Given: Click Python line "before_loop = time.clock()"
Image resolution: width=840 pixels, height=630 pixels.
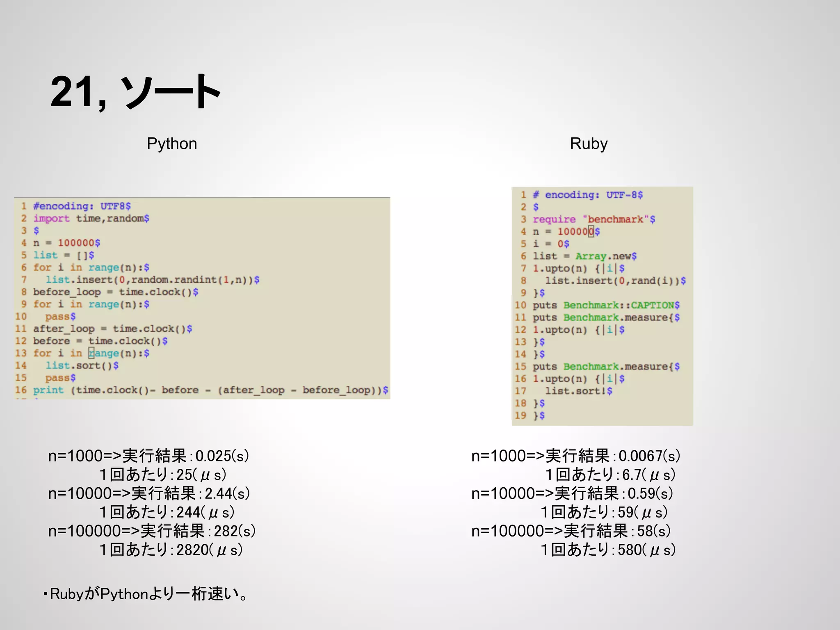Looking at the screenshot, I should [x=116, y=292].
